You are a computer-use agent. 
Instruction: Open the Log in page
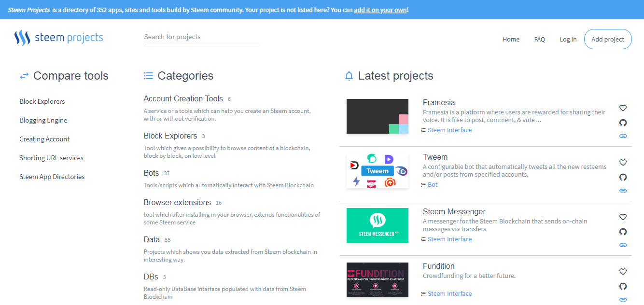[x=568, y=40]
